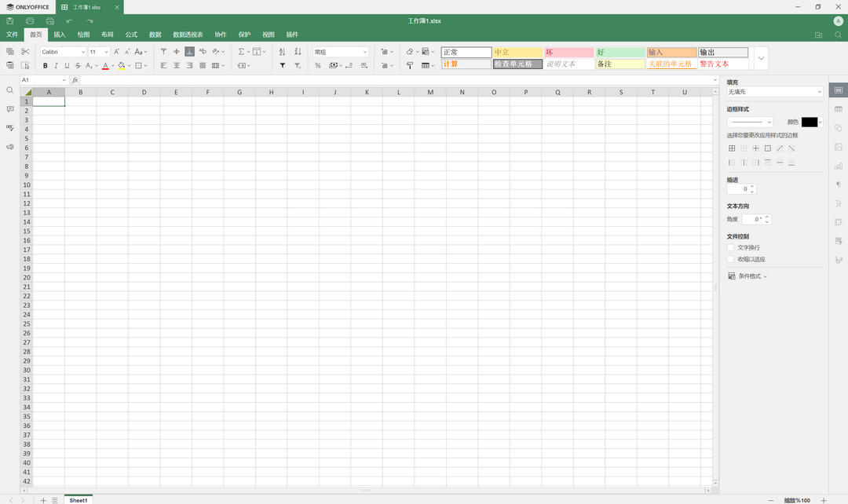Click the black border color swatch
The width and height of the screenshot is (848, 504).
click(809, 122)
